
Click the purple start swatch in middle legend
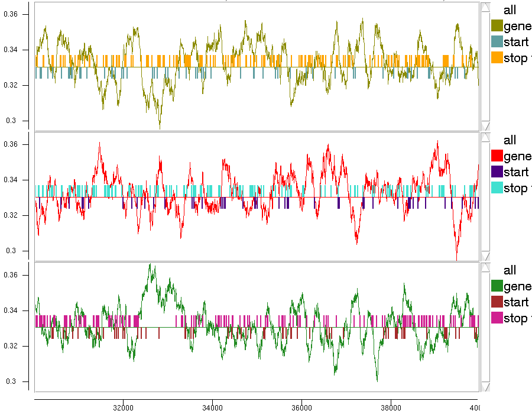coord(497,172)
